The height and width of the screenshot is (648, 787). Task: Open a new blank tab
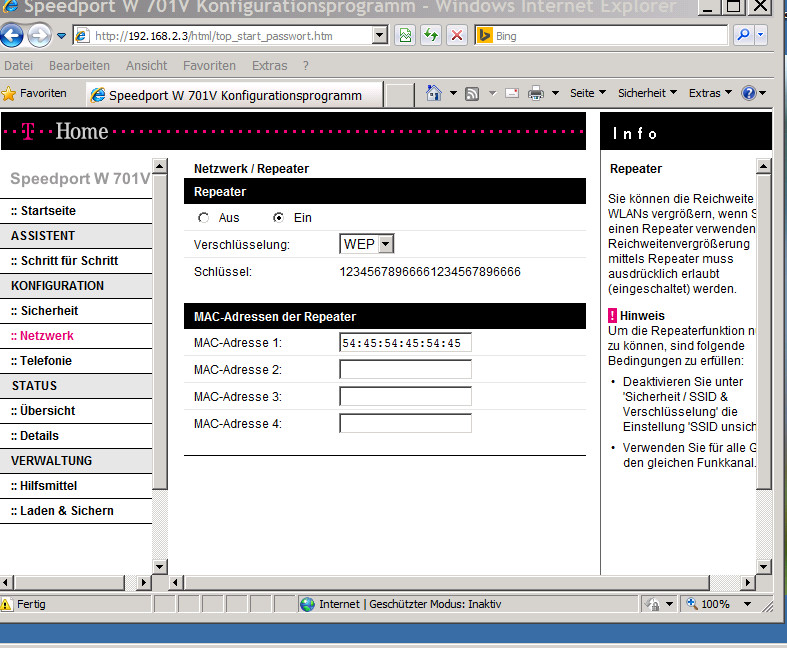400,95
